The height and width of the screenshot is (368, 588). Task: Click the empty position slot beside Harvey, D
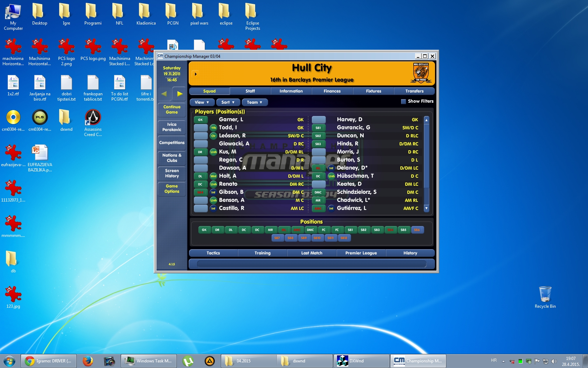point(318,120)
